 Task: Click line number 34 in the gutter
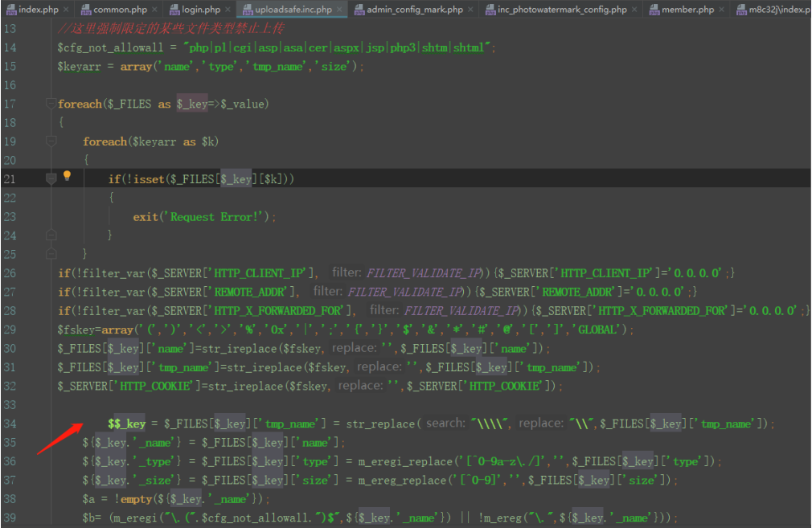coord(10,424)
